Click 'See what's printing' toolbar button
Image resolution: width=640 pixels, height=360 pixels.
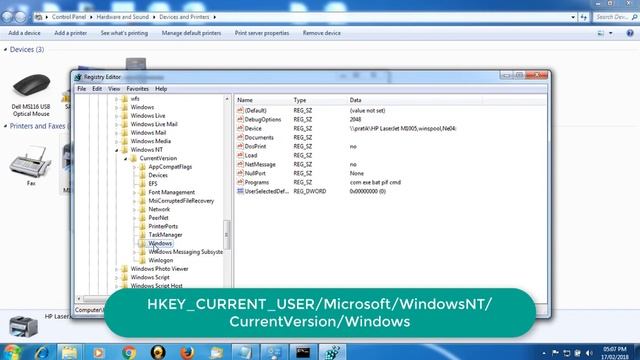[x=124, y=33]
